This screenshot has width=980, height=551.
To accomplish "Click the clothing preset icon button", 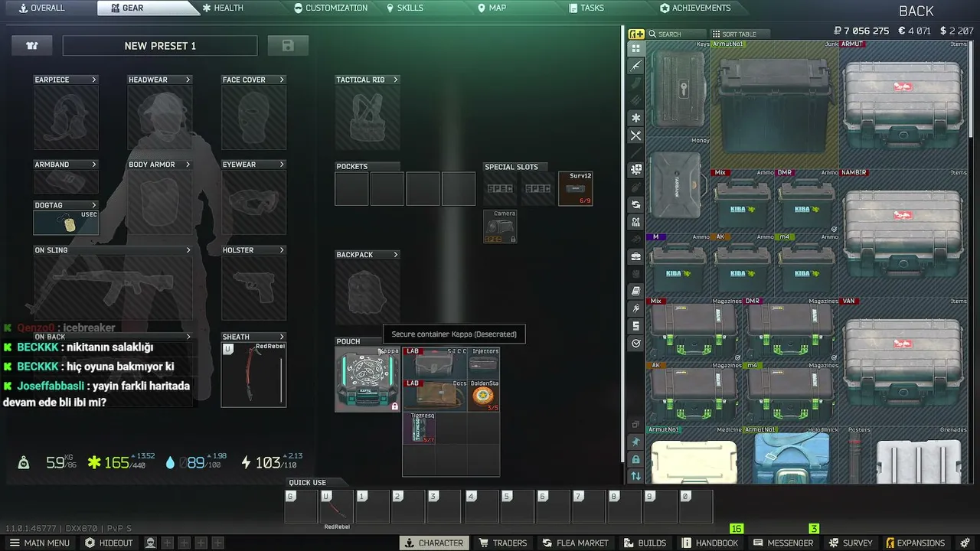I will coord(32,46).
